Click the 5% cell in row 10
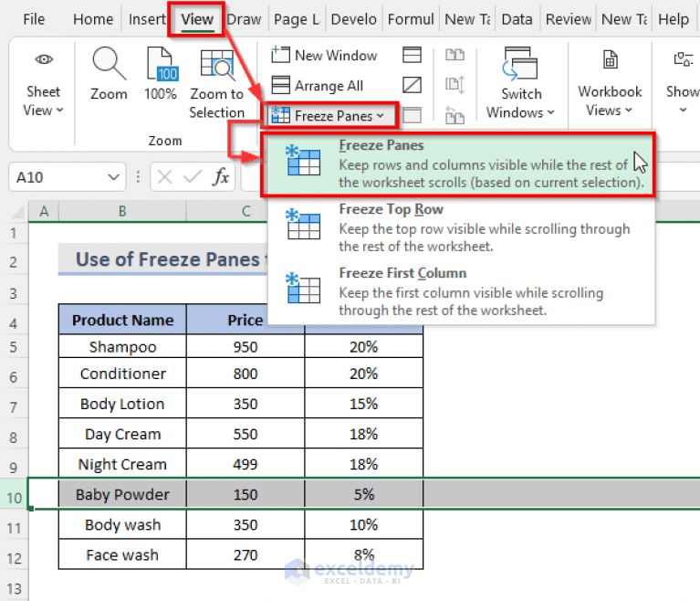Viewport: 700px width, 601px height. pyautogui.click(x=363, y=494)
